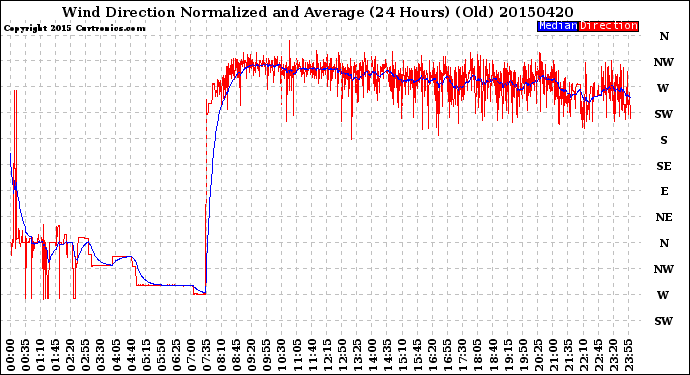This screenshot has height=375, width=690.
Task: Select the 00:00 time axis label
Action: pos(11,355)
